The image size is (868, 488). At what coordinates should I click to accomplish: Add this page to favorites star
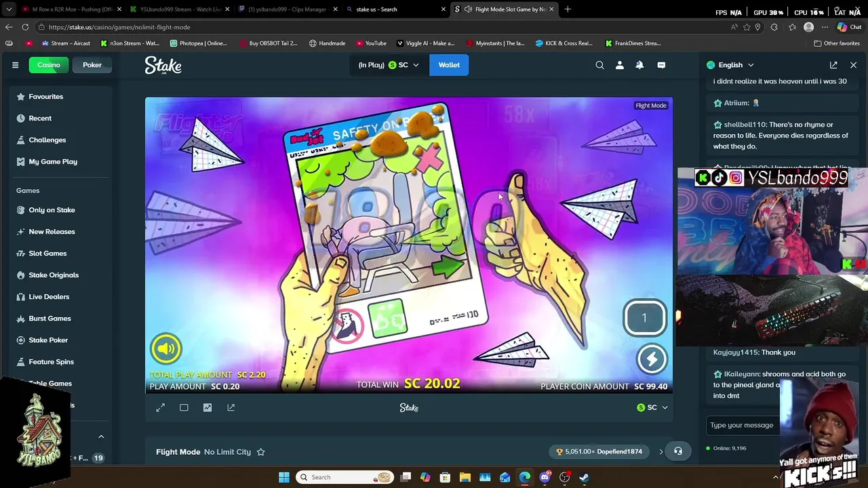[747, 27]
